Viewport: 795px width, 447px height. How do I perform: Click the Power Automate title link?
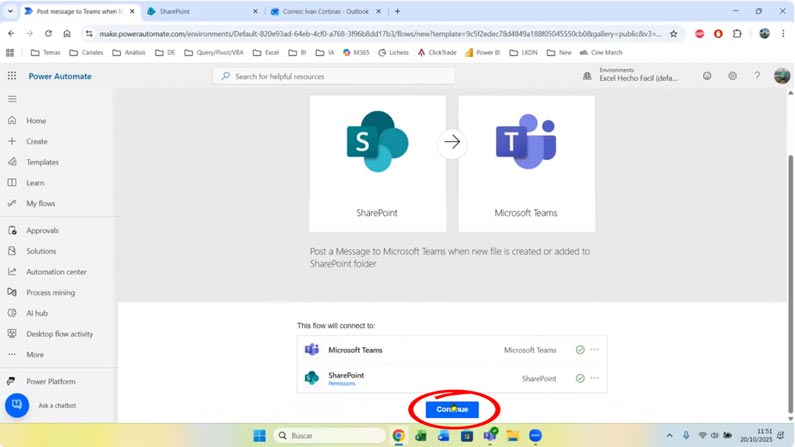click(x=60, y=76)
